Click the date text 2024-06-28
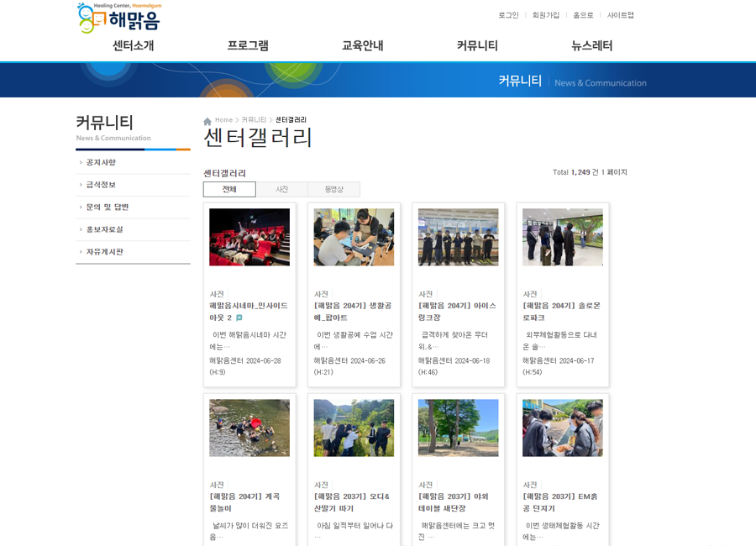The image size is (756, 546). tap(263, 361)
